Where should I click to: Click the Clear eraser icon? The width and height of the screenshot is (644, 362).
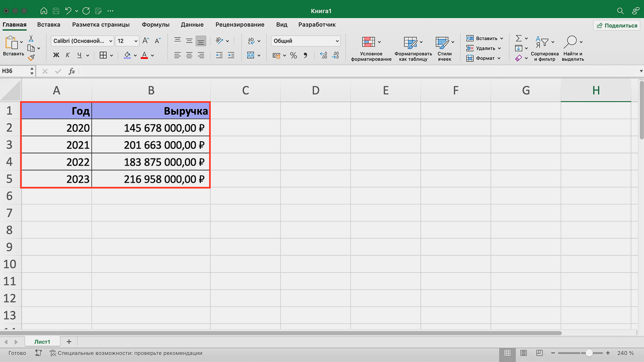(519, 58)
